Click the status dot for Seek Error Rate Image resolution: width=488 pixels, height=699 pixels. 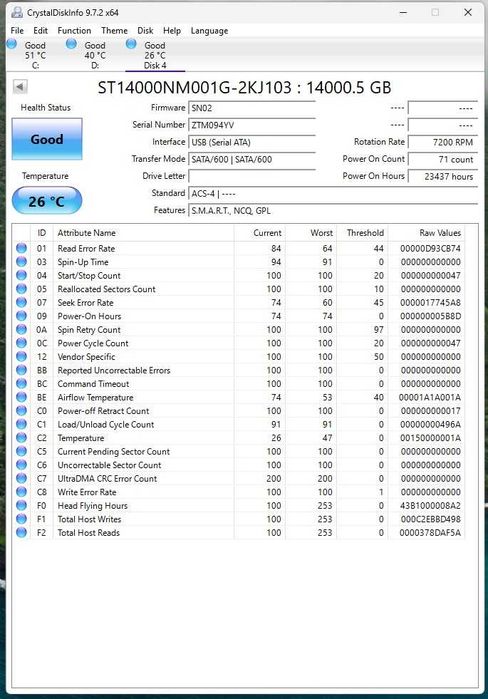[21, 302]
